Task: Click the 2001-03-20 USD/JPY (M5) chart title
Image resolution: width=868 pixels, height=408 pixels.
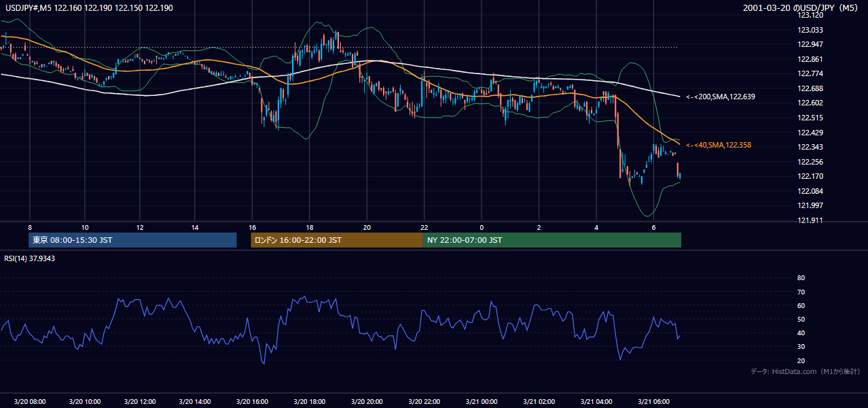Action: pyautogui.click(x=801, y=8)
